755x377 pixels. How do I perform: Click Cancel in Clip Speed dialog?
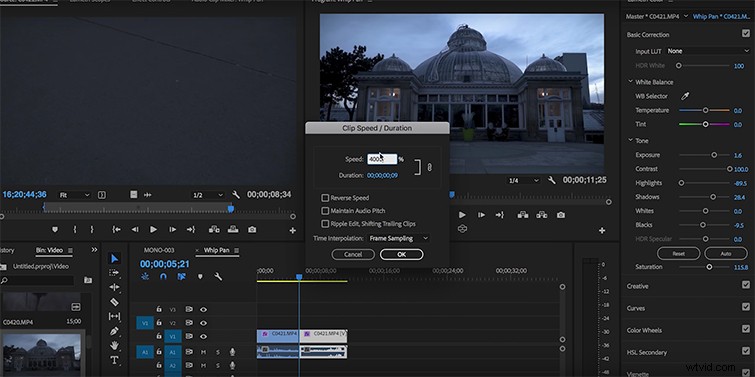[353, 254]
